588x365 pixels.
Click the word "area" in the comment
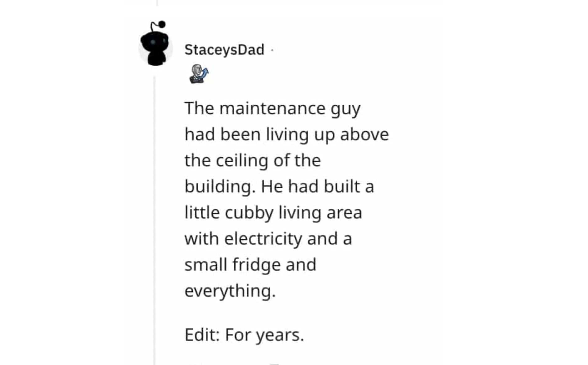pos(344,213)
